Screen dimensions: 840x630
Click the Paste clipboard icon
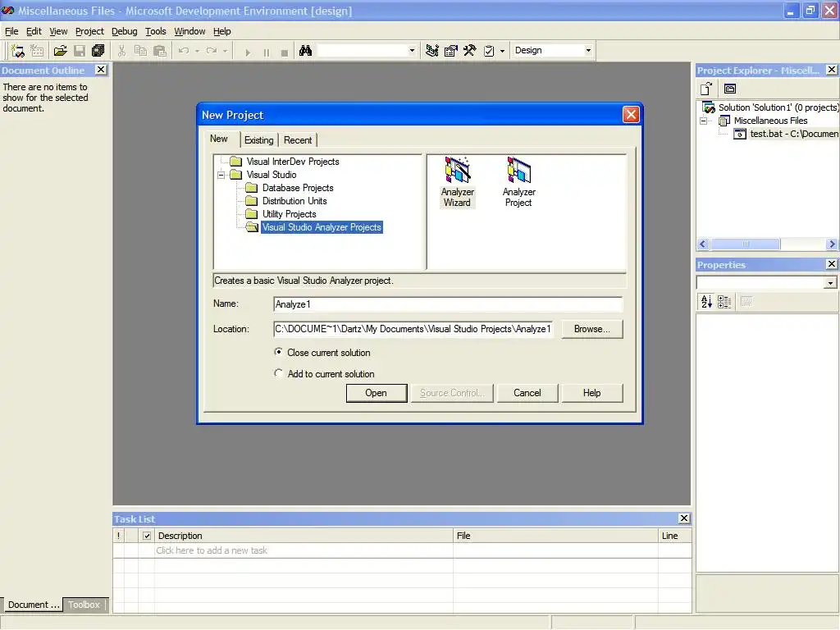coord(160,51)
